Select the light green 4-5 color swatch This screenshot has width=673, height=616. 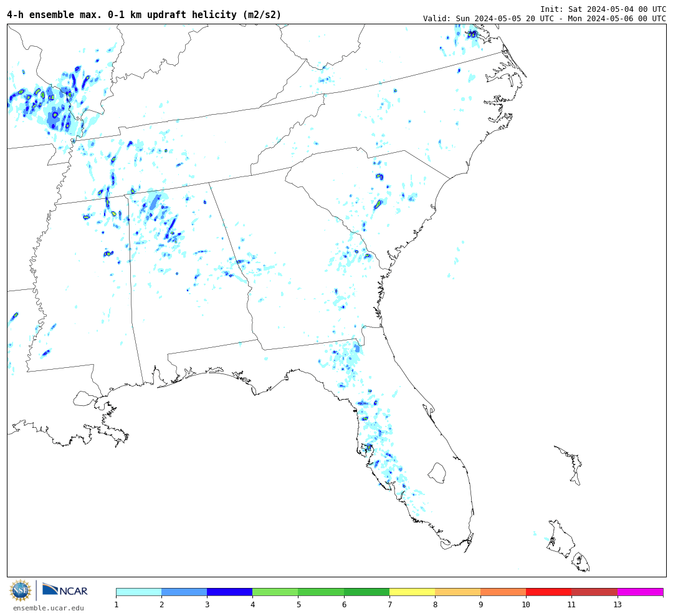click(275, 592)
